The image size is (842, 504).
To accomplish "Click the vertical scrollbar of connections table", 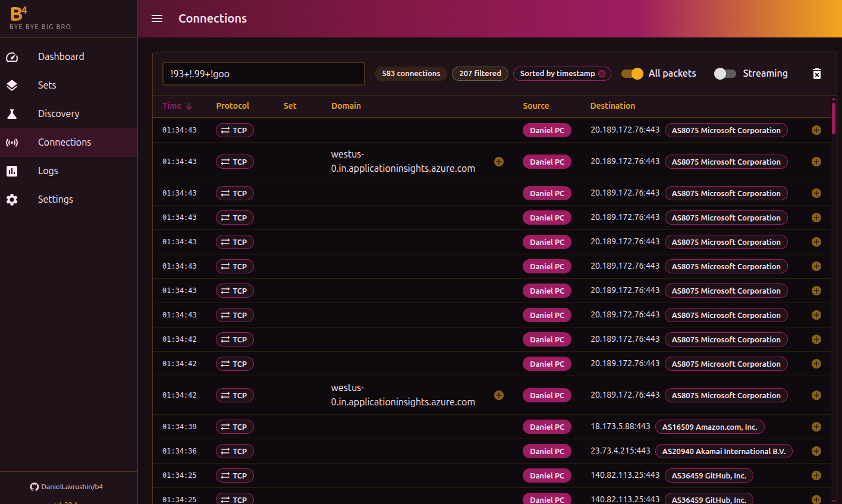I will click(x=834, y=119).
